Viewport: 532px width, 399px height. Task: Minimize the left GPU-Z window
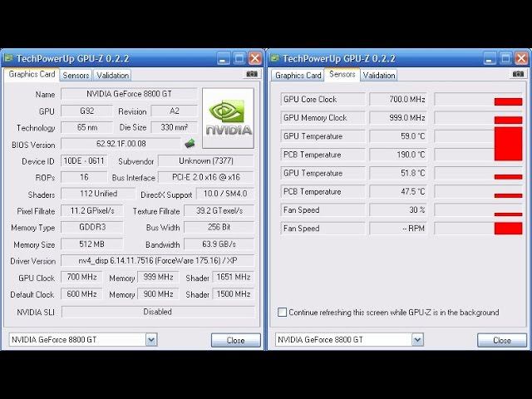tap(224, 58)
